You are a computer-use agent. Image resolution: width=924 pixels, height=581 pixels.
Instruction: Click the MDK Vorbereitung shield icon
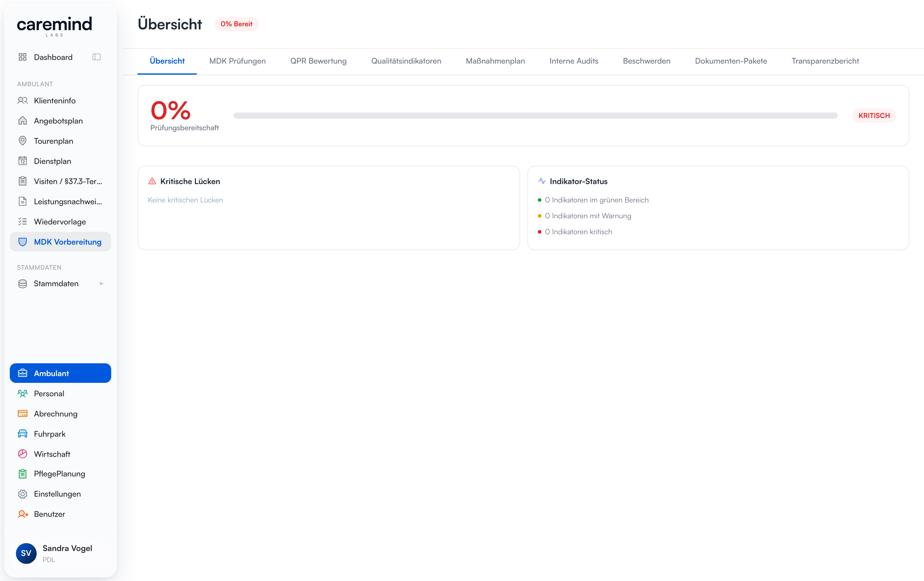click(23, 242)
